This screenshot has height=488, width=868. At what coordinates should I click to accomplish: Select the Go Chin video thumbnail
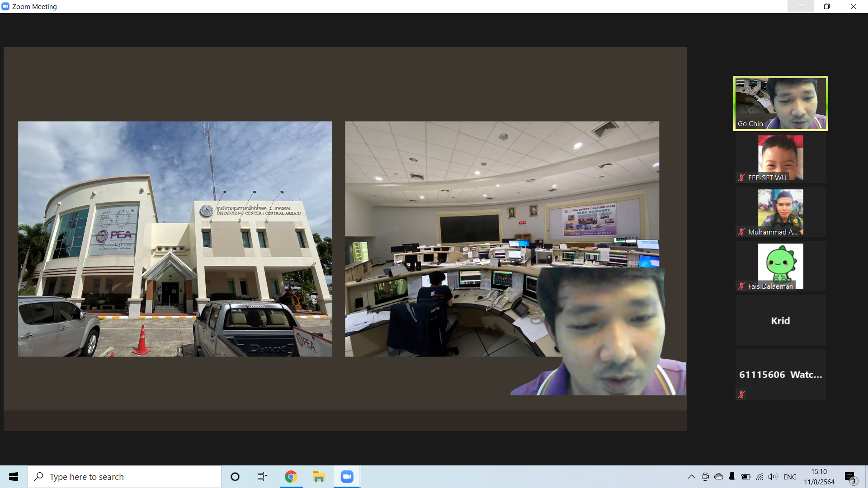(x=780, y=103)
